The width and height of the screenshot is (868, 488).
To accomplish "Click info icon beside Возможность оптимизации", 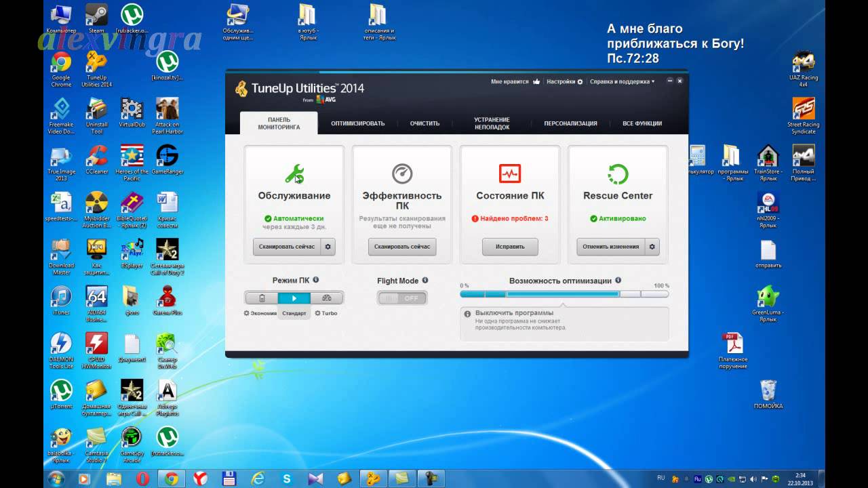I will pyautogui.click(x=618, y=280).
